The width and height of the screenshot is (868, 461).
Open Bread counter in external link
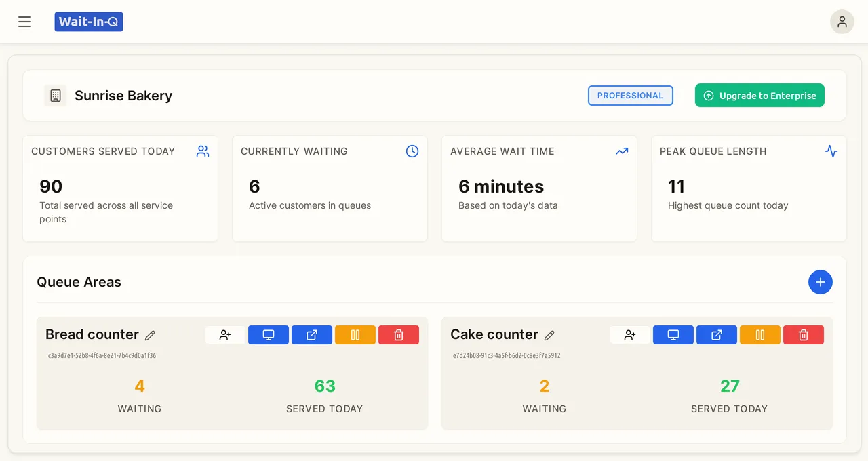[x=312, y=335]
